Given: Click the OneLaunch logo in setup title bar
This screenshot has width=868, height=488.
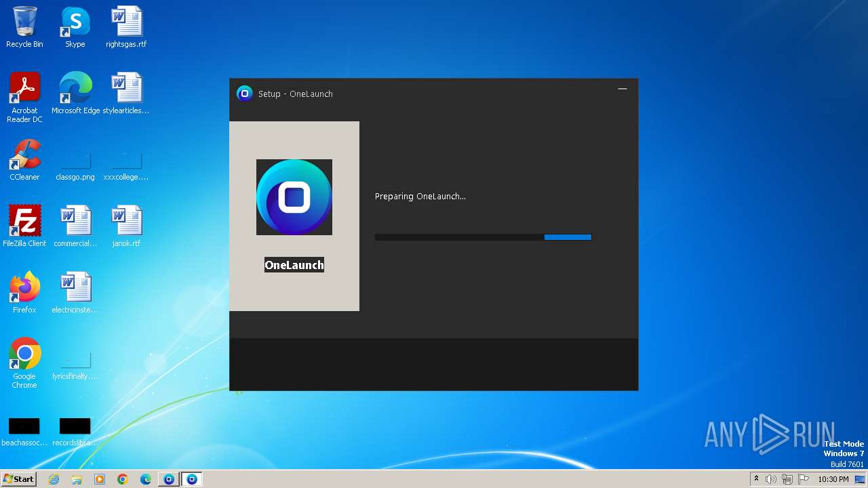Looking at the screenshot, I should 244,94.
